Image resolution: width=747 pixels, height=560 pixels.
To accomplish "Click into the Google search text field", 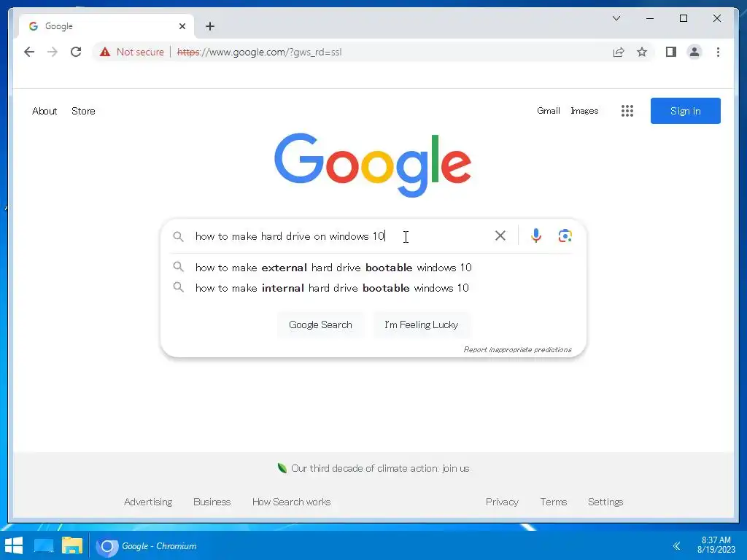I will click(341, 236).
